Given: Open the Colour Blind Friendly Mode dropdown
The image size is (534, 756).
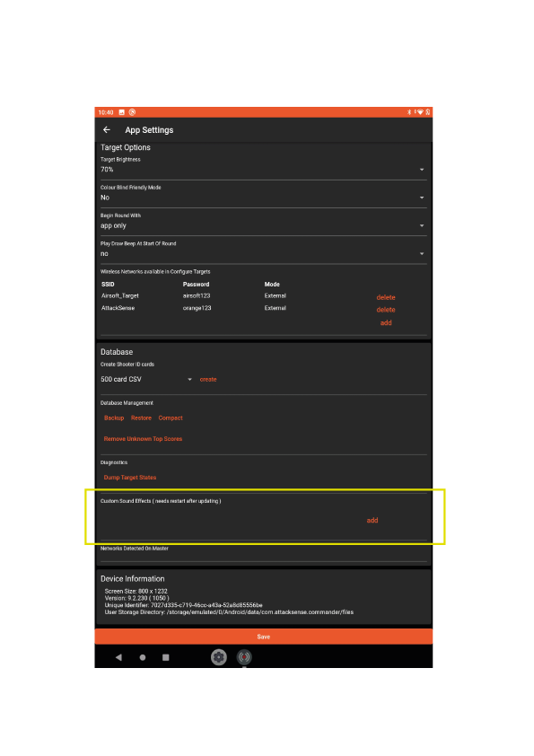Looking at the screenshot, I should point(264,198).
